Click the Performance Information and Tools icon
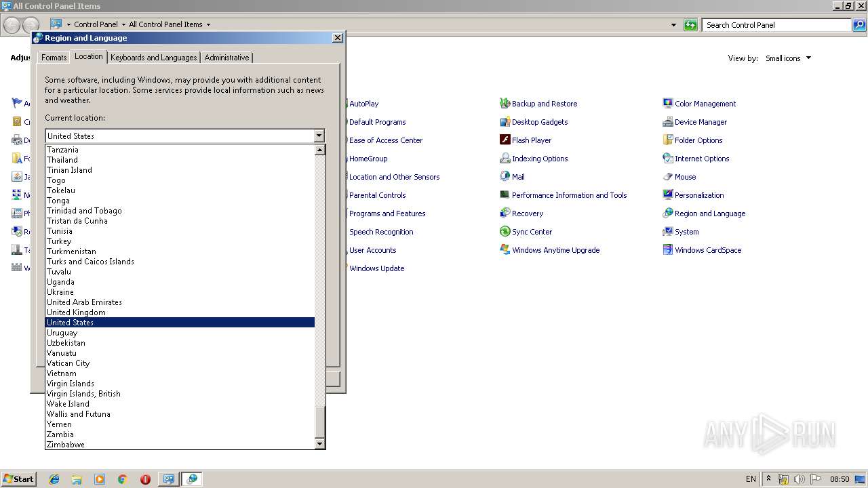The height and width of the screenshot is (488, 868). (505, 195)
